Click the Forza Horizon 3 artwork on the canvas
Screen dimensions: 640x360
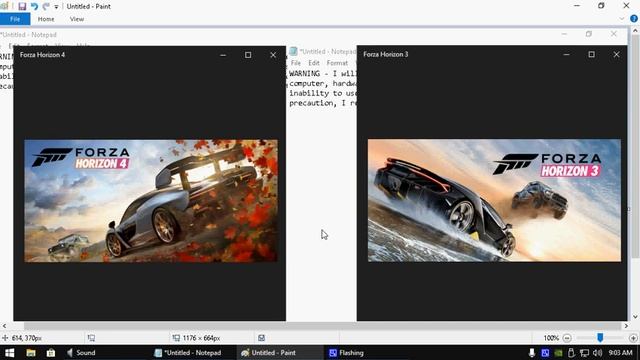tap(494, 200)
